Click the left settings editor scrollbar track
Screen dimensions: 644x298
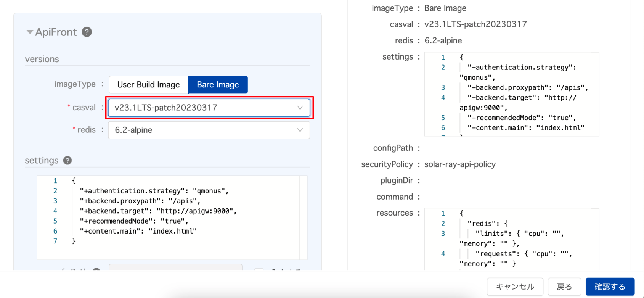pyautogui.click(x=304, y=217)
